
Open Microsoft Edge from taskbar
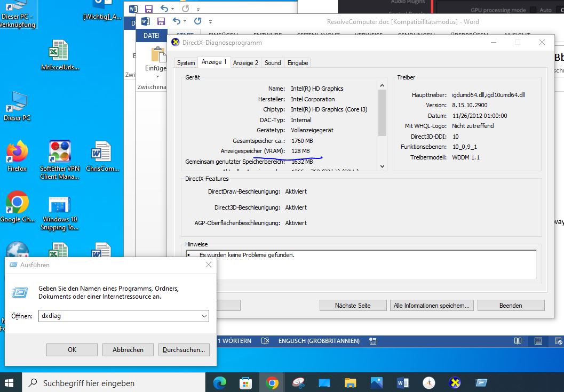pos(220,382)
